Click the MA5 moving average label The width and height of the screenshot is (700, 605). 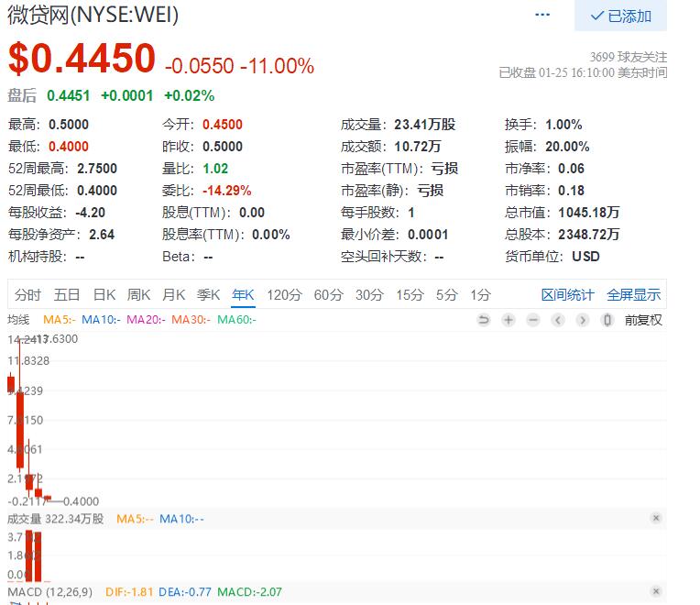pyautogui.click(x=60, y=320)
